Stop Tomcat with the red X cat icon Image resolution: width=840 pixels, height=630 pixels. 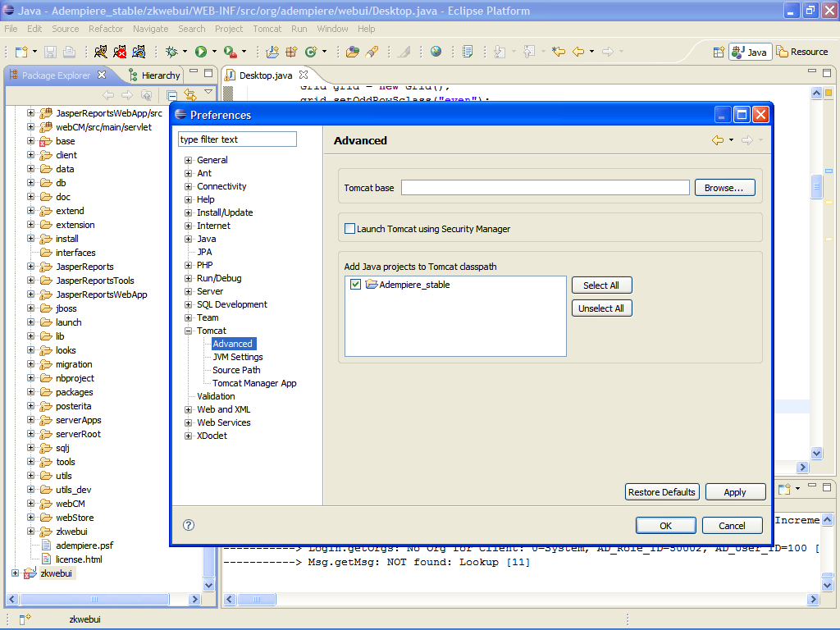(120, 52)
